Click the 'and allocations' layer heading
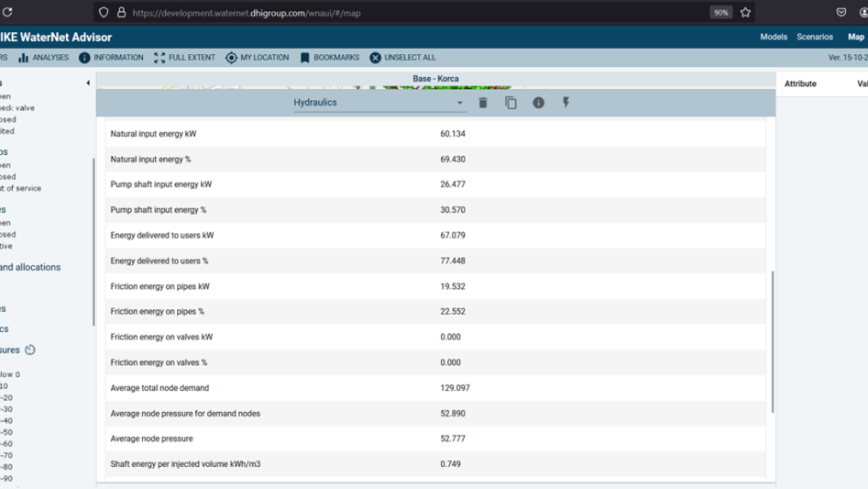 pos(30,267)
